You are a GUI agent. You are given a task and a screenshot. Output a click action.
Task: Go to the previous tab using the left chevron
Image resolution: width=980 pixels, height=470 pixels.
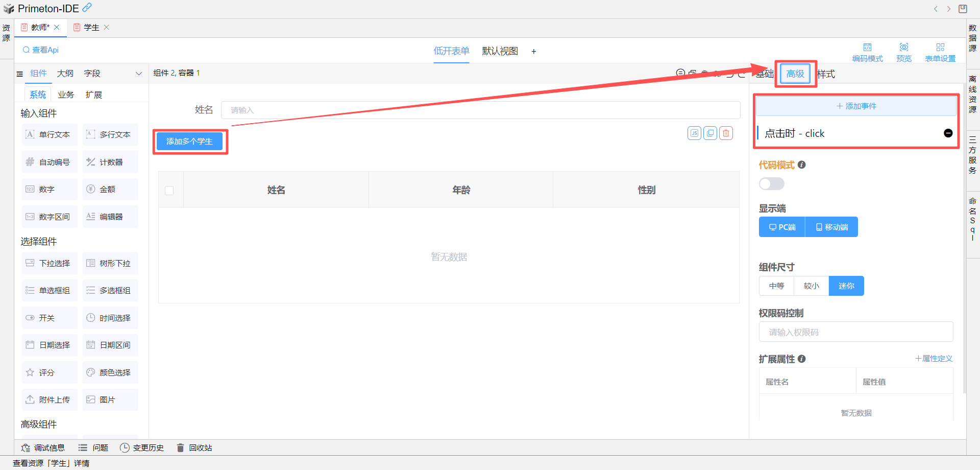[936, 9]
